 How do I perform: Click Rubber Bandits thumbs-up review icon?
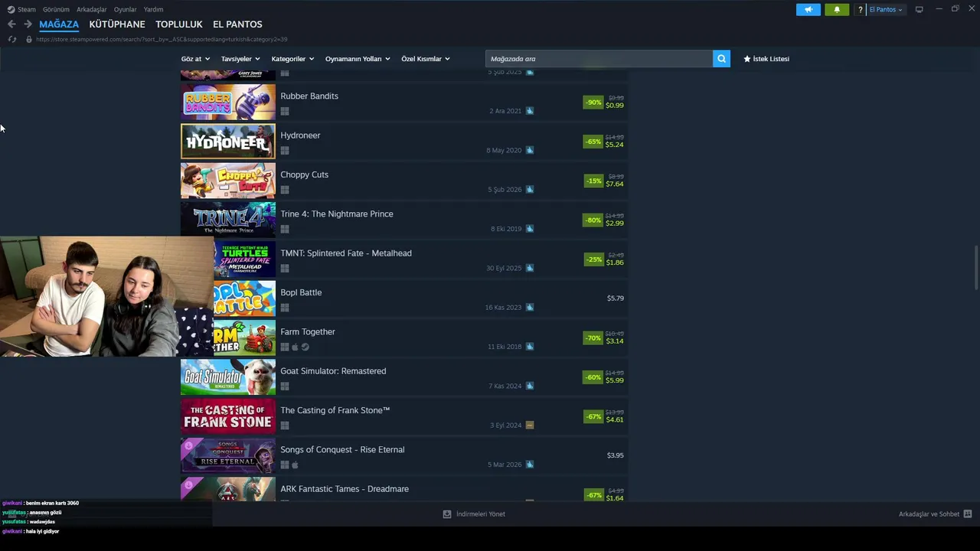(x=530, y=111)
